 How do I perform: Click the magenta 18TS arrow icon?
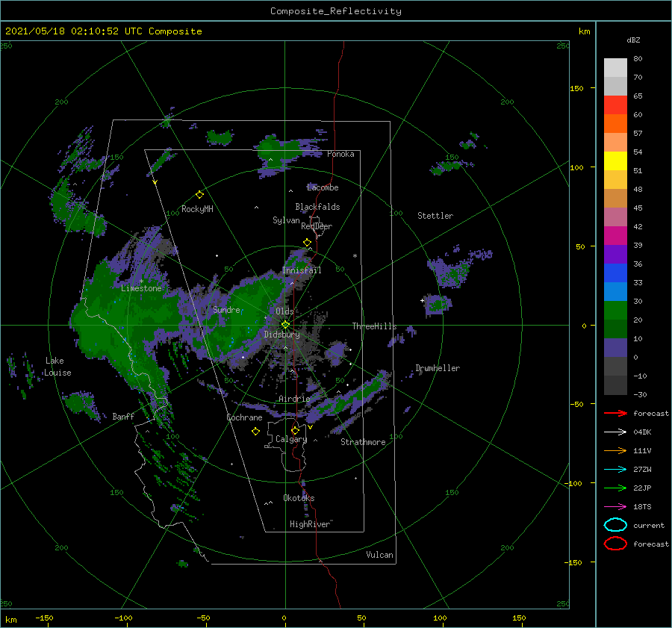coord(615,507)
